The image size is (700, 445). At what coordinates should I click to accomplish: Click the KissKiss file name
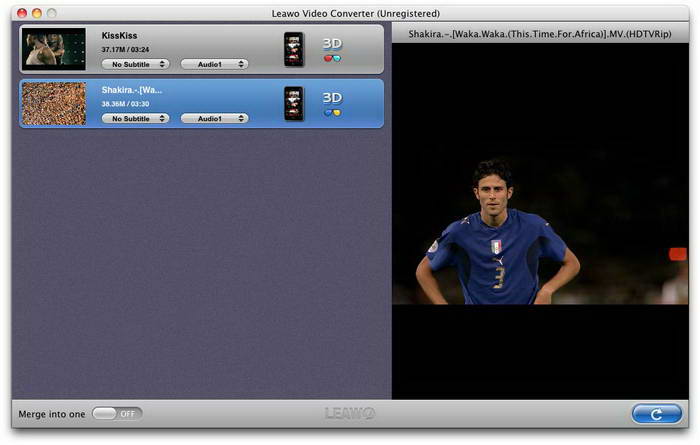(x=119, y=35)
